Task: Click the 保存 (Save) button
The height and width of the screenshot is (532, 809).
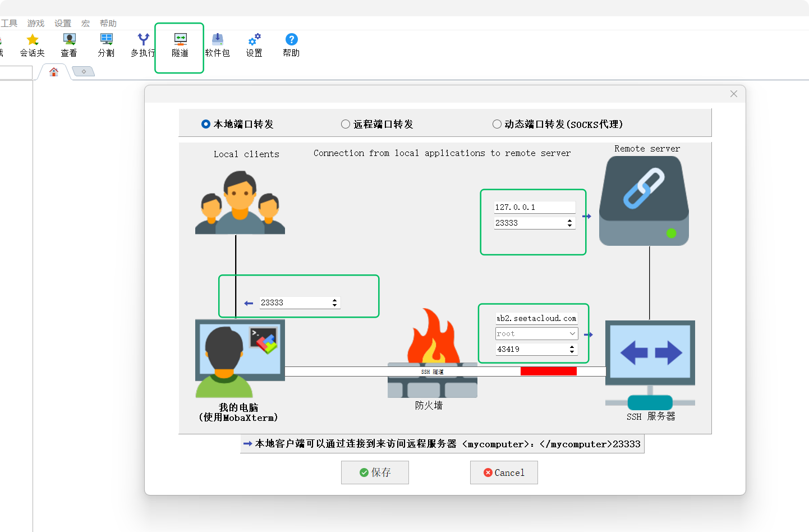Action: pyautogui.click(x=375, y=473)
